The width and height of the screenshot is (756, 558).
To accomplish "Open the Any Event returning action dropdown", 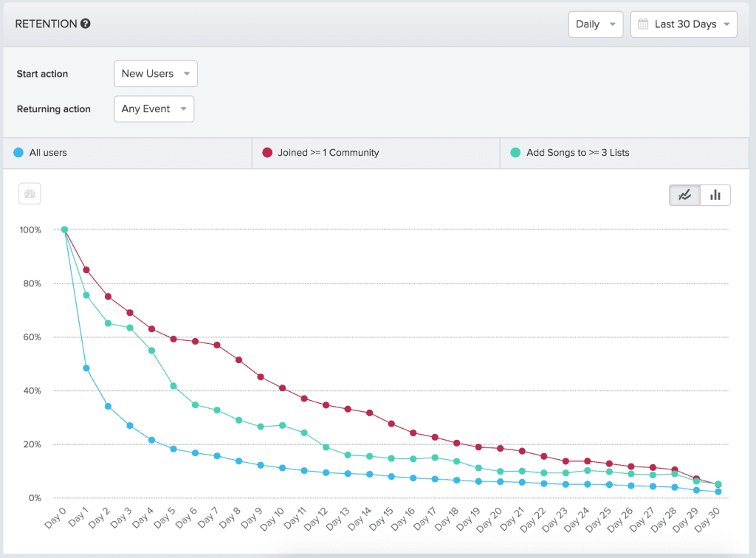I will (x=154, y=108).
